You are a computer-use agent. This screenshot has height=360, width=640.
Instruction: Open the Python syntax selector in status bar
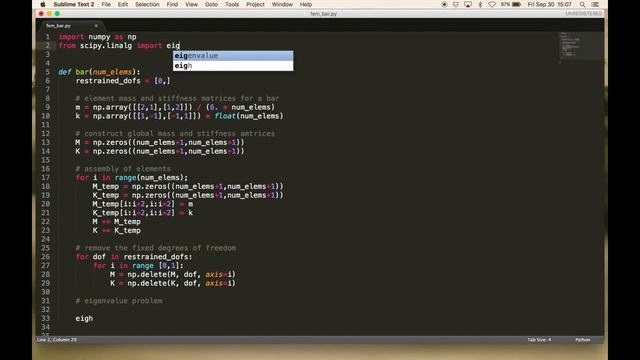(x=582, y=340)
